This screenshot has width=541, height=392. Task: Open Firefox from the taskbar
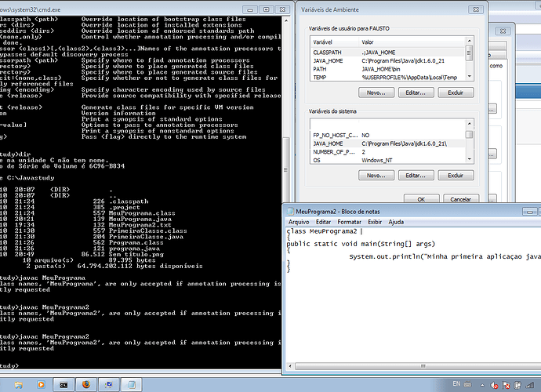(x=86, y=384)
